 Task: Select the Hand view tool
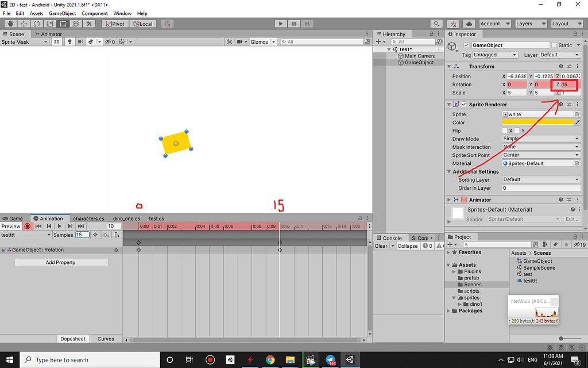click(x=10, y=24)
